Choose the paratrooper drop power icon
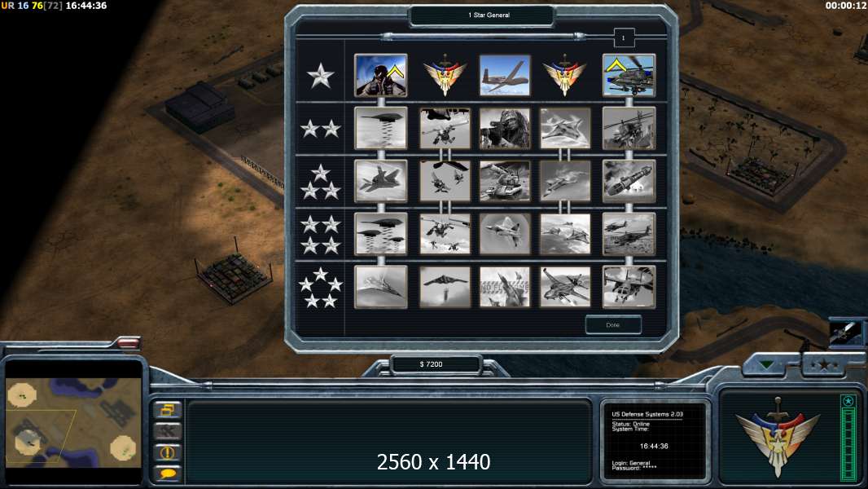The width and height of the screenshot is (868, 489). [445, 129]
